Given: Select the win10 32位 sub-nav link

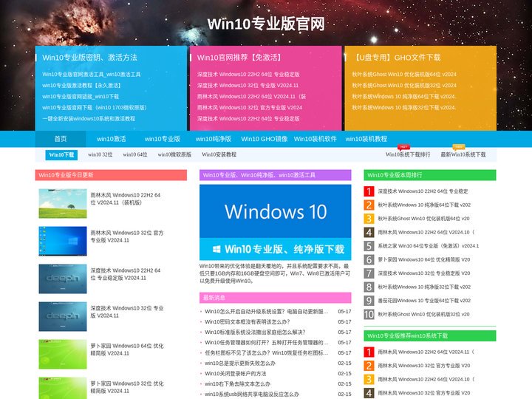Looking at the screenshot, I should point(100,154).
